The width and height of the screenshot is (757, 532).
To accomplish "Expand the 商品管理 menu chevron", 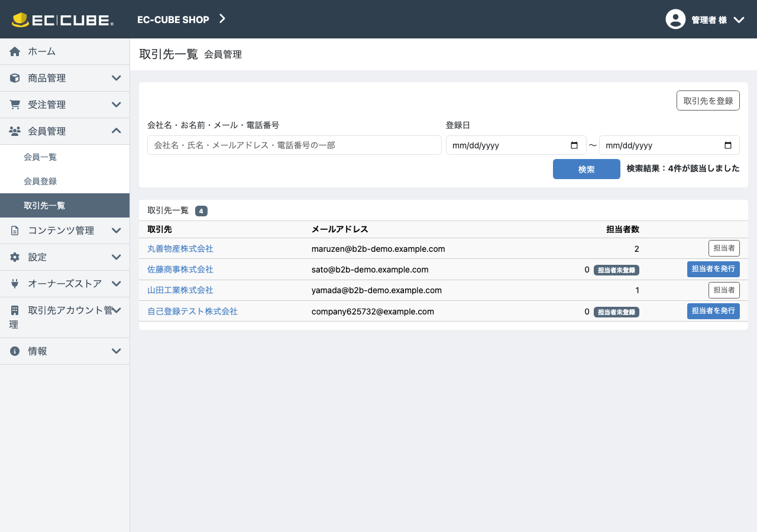I will (117, 78).
